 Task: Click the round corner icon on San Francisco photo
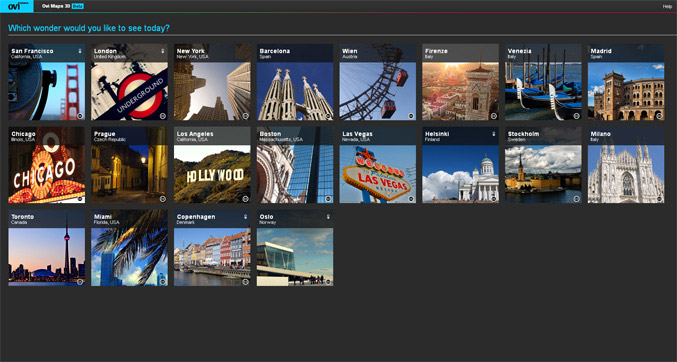point(80,116)
